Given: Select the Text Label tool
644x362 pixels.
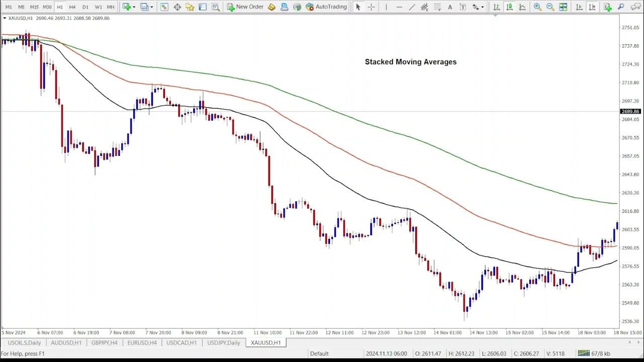Looking at the screenshot, I should [463, 7].
